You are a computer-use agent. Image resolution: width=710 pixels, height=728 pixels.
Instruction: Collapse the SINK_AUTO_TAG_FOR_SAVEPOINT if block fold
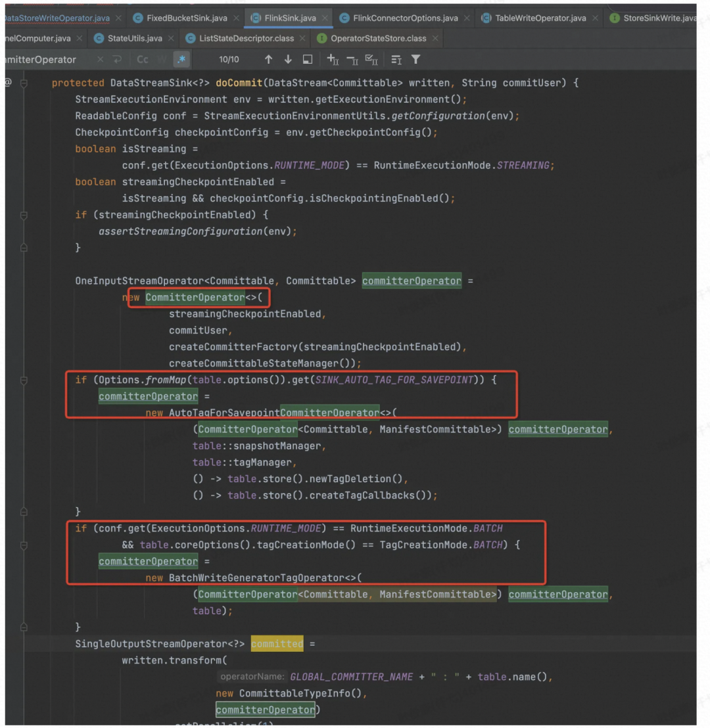pyautogui.click(x=23, y=380)
